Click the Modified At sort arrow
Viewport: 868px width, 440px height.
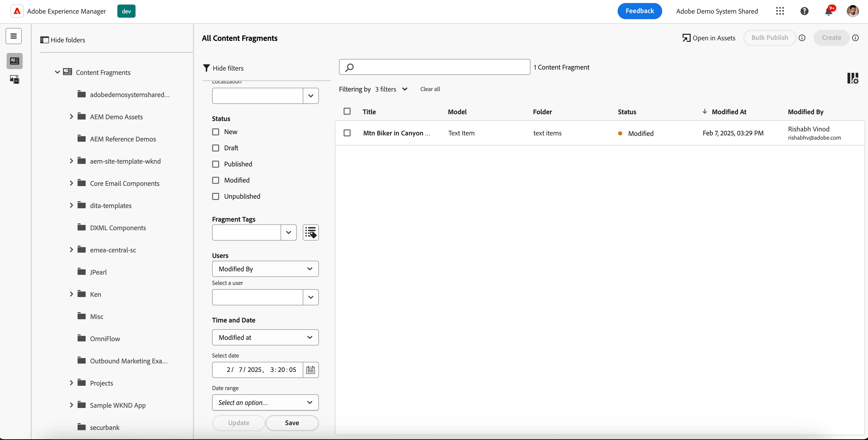pos(705,112)
